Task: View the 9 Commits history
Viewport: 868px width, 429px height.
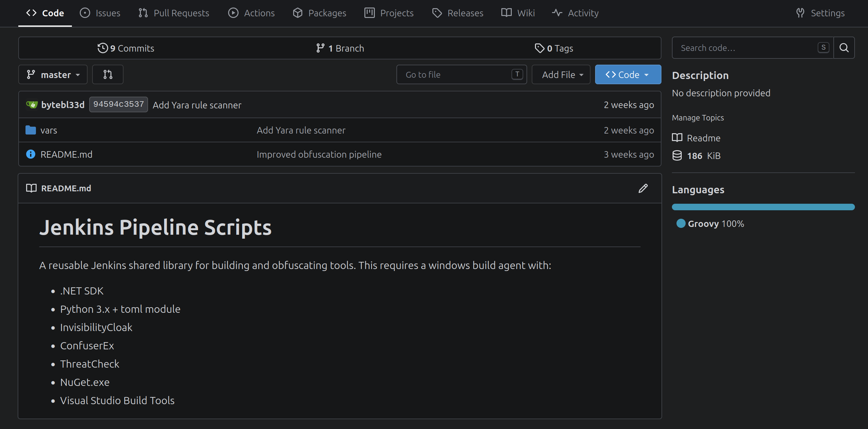Action: point(126,48)
